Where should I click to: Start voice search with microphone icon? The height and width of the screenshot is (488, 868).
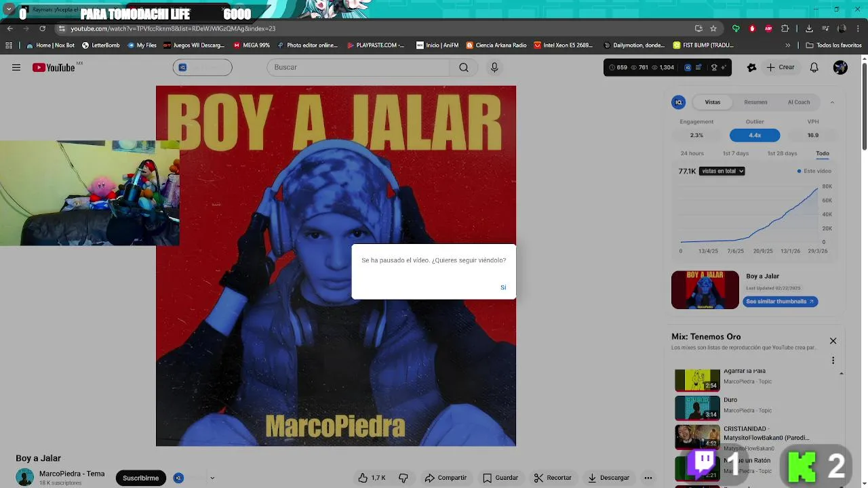[494, 67]
